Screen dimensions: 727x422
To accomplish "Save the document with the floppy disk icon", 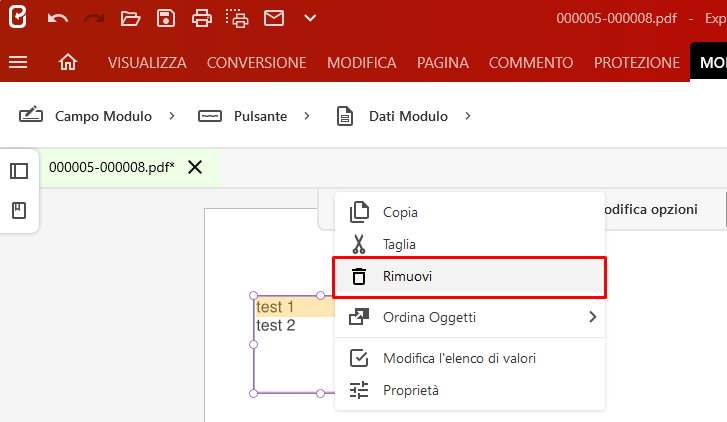I will (x=166, y=19).
